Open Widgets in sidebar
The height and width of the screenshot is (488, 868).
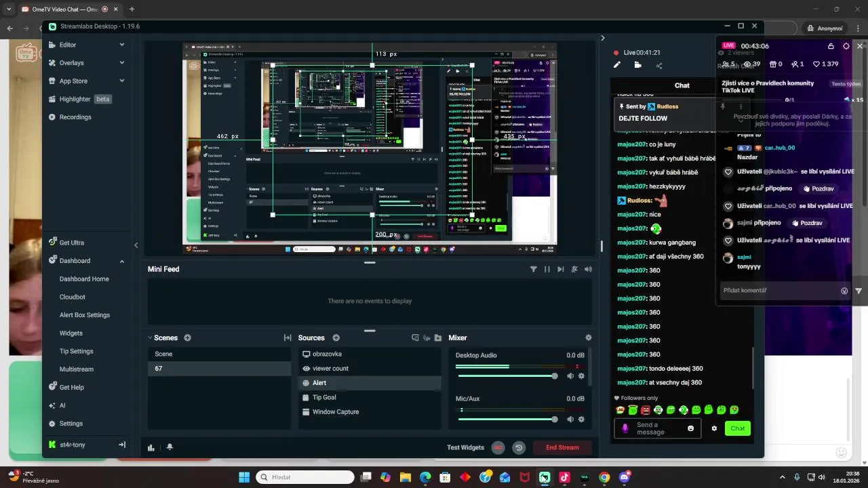(71, 333)
